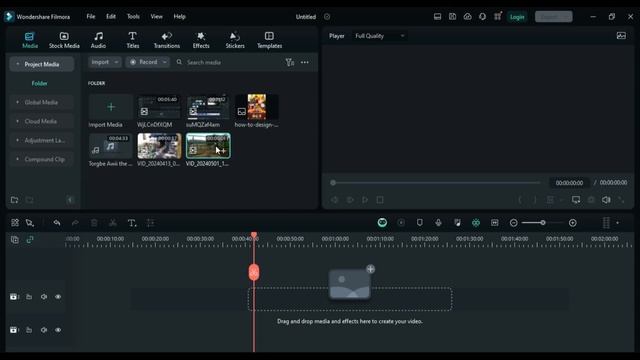Select the WjLCnDfXQM video thumbnail
The height and width of the screenshot is (360, 640).
pyautogui.click(x=159, y=107)
